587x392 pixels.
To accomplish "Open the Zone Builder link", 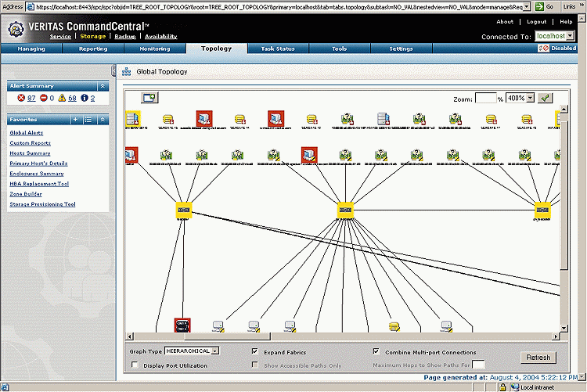I will (26, 194).
